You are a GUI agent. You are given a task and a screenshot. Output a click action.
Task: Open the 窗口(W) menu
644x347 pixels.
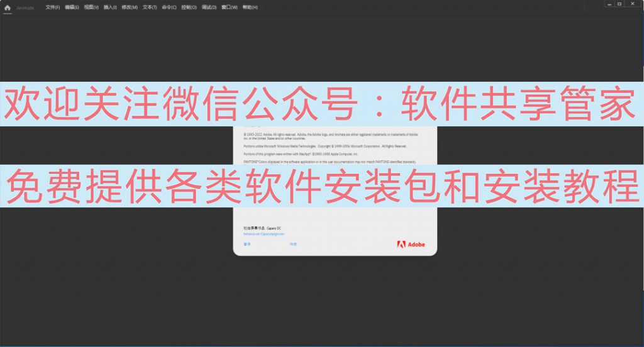pos(229,8)
